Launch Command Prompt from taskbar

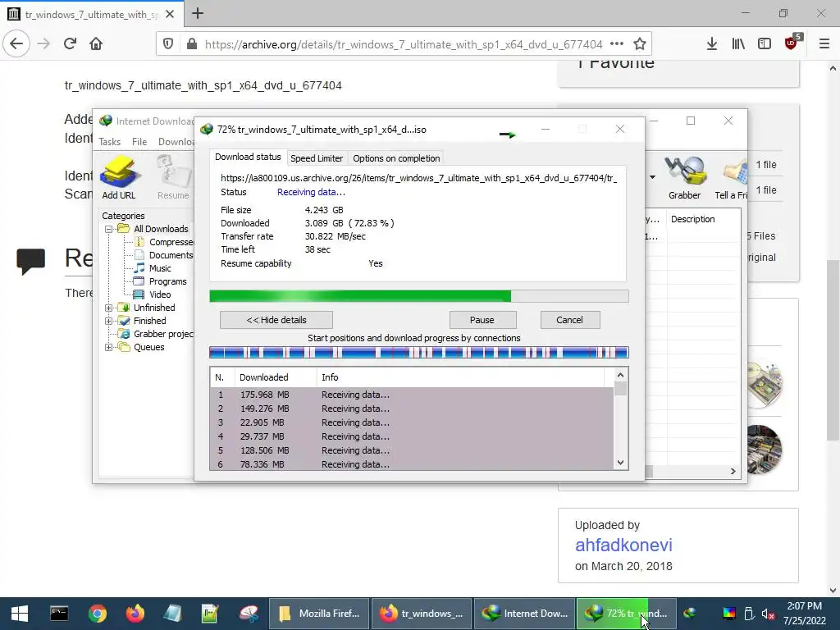pos(59,614)
